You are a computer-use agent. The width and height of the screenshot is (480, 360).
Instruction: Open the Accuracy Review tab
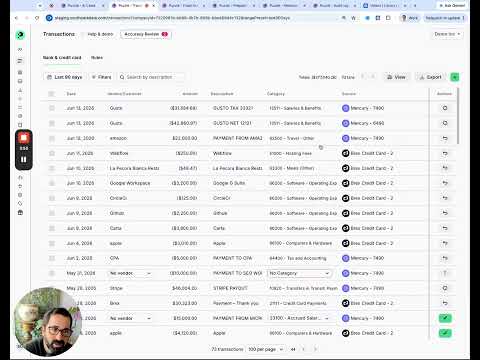click(146, 34)
